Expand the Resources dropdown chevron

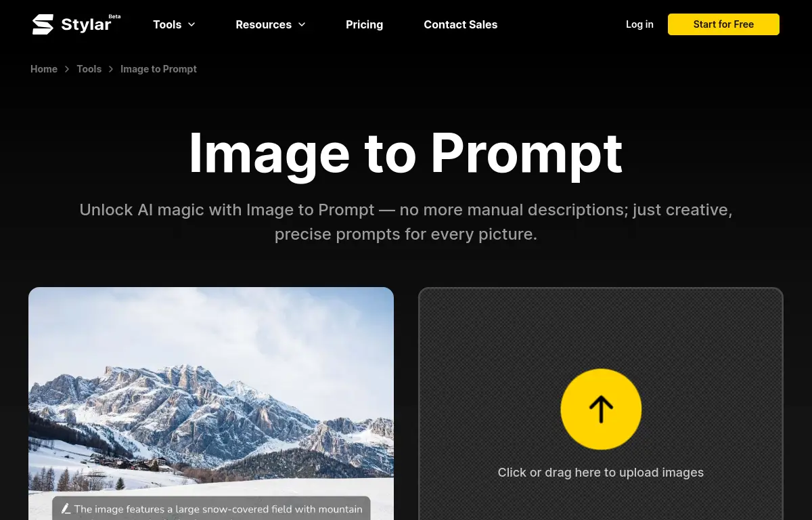302,24
